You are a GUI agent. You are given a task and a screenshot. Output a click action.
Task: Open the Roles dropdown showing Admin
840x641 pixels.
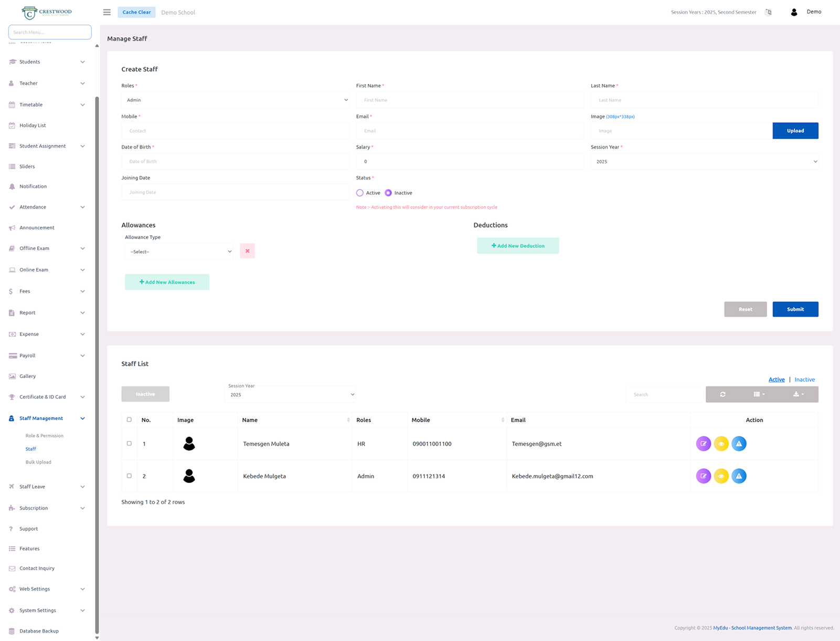pos(235,100)
